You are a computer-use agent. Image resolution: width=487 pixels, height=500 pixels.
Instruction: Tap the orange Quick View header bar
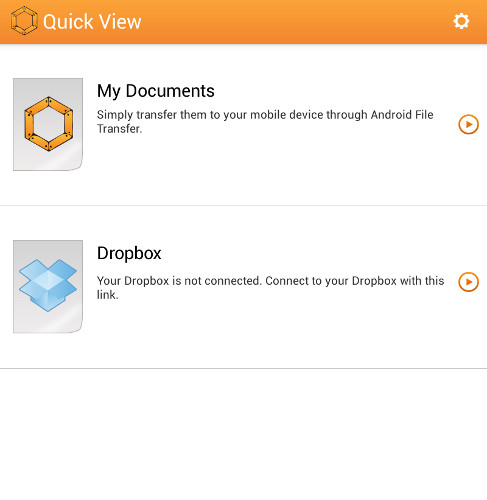243,22
